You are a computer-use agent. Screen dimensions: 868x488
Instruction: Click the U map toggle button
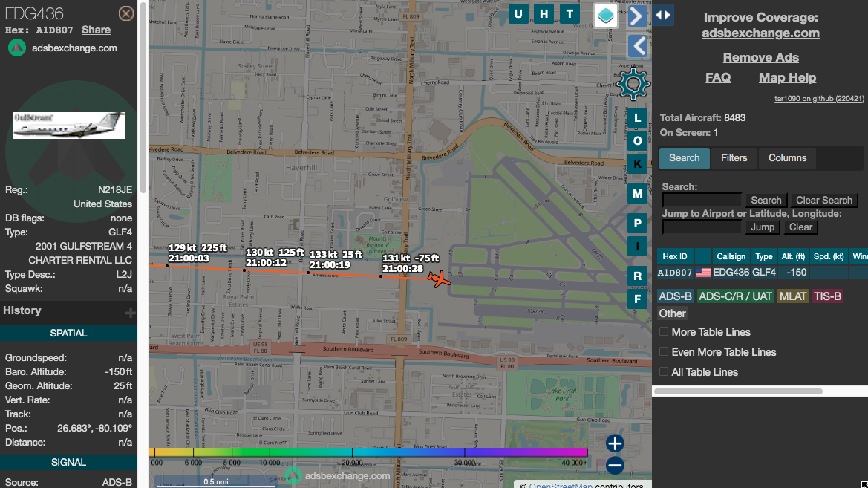coord(518,14)
